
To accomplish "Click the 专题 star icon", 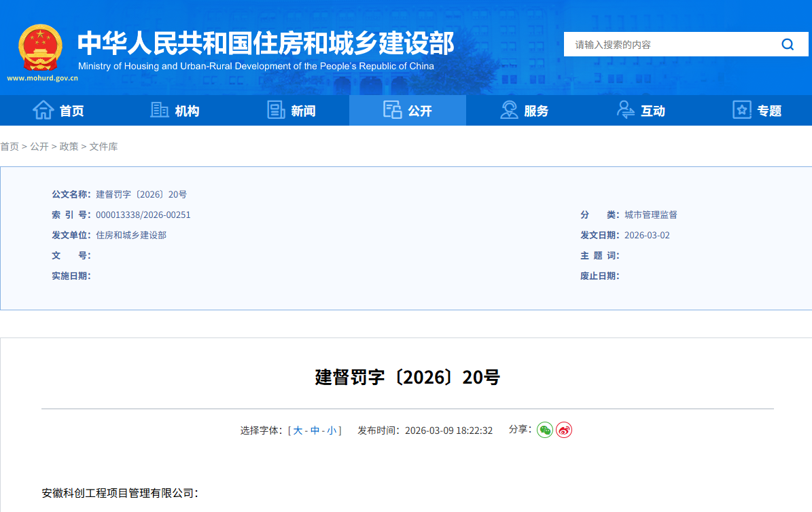I will tap(742, 110).
